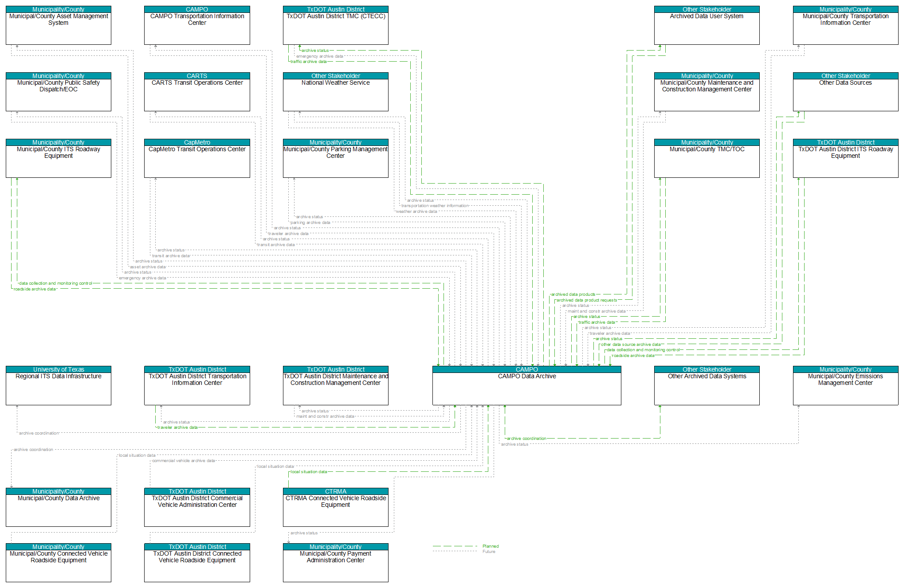The height and width of the screenshot is (588, 903).
Task: Open Municipal/County Public Safety Dispatch/EOC node
Action: point(59,92)
